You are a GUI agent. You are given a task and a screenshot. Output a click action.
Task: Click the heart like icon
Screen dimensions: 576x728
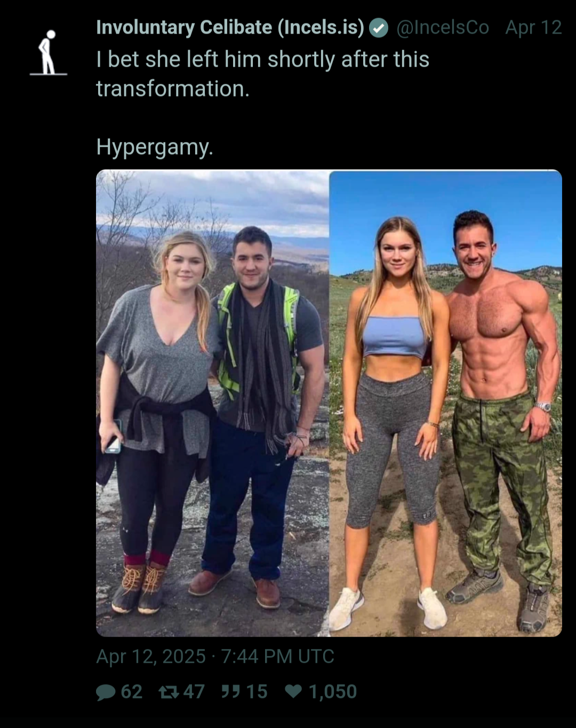293,691
